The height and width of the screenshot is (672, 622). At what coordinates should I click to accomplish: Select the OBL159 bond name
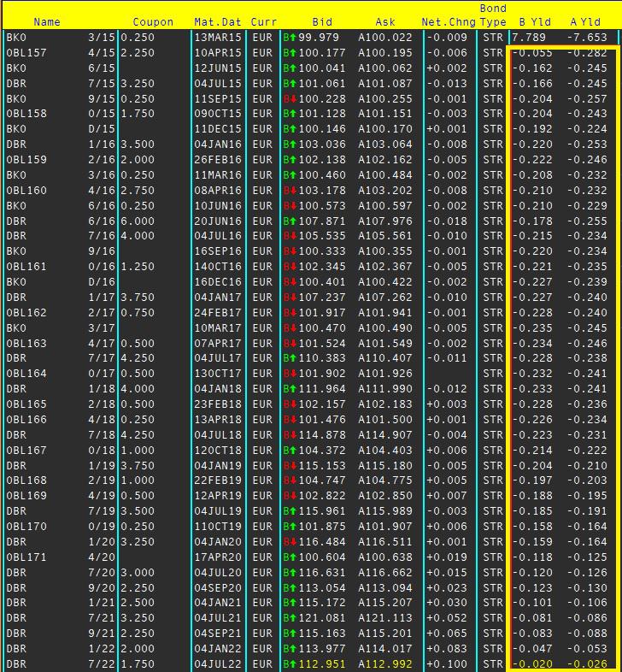point(26,160)
